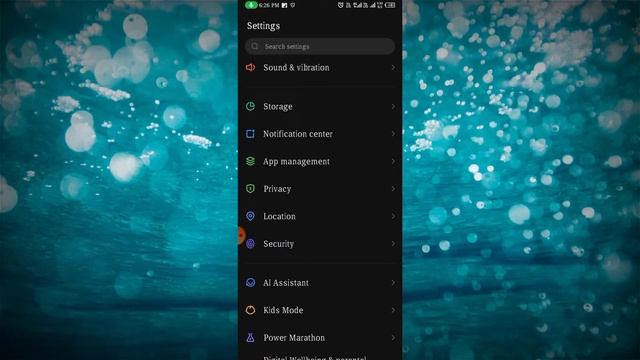Expand Location row chevron

tap(393, 216)
